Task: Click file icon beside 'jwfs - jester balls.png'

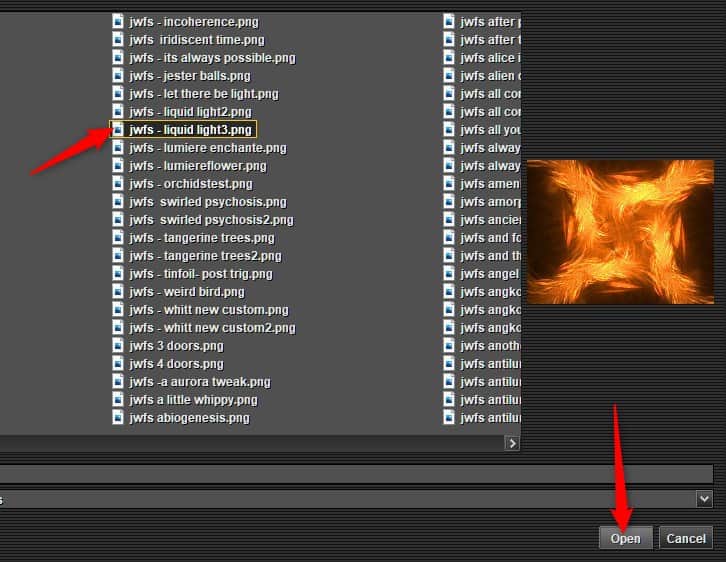Action: 118,75
